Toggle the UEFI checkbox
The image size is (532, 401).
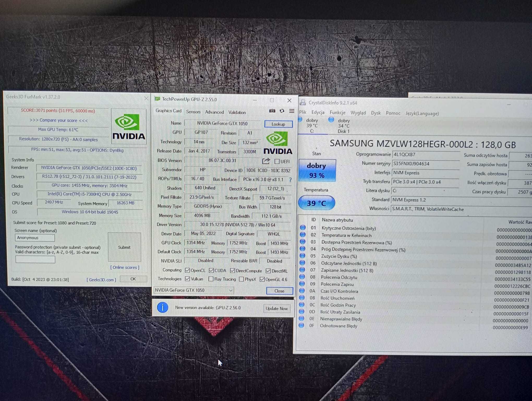[277, 162]
